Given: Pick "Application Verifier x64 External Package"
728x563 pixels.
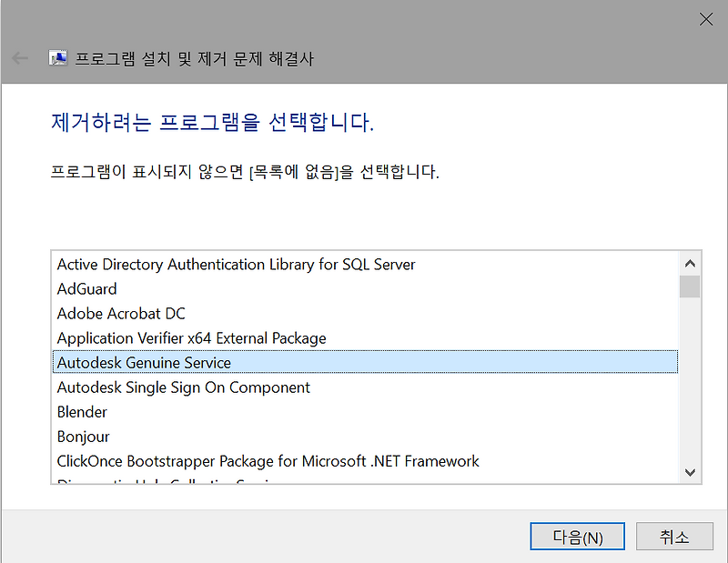Looking at the screenshot, I should coord(365,338).
